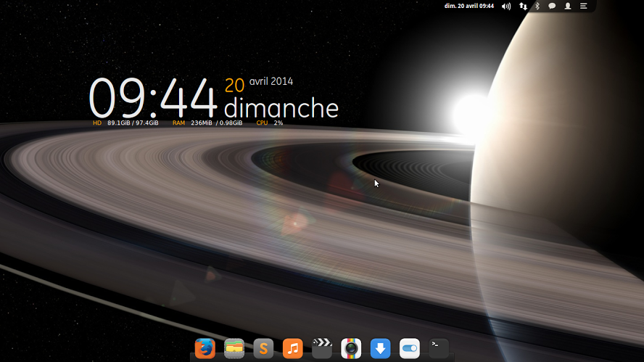
Task: Click the orange '20' date number
Action: click(234, 86)
